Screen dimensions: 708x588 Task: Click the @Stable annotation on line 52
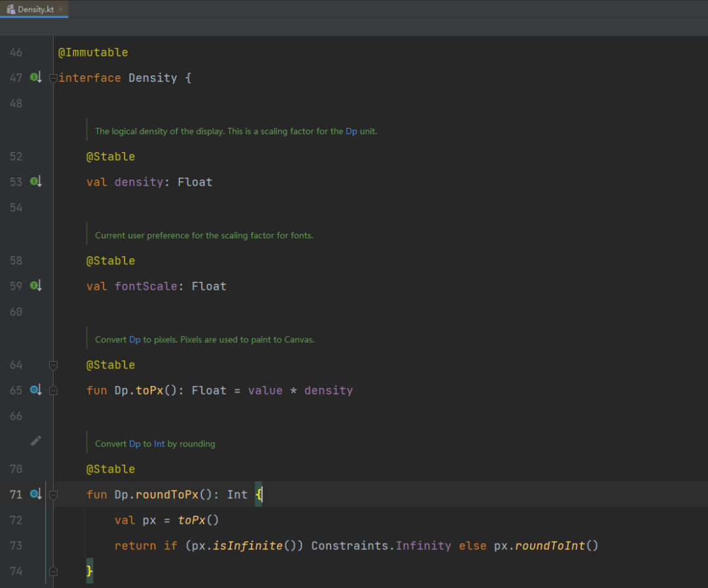(x=111, y=157)
